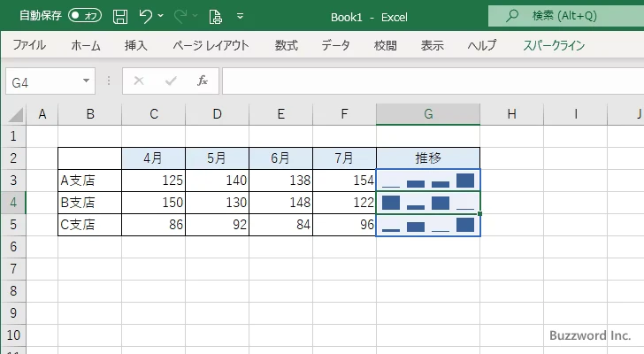644x354 pixels.
Task: Select the A支店 sparkline cell
Action: coord(428,181)
